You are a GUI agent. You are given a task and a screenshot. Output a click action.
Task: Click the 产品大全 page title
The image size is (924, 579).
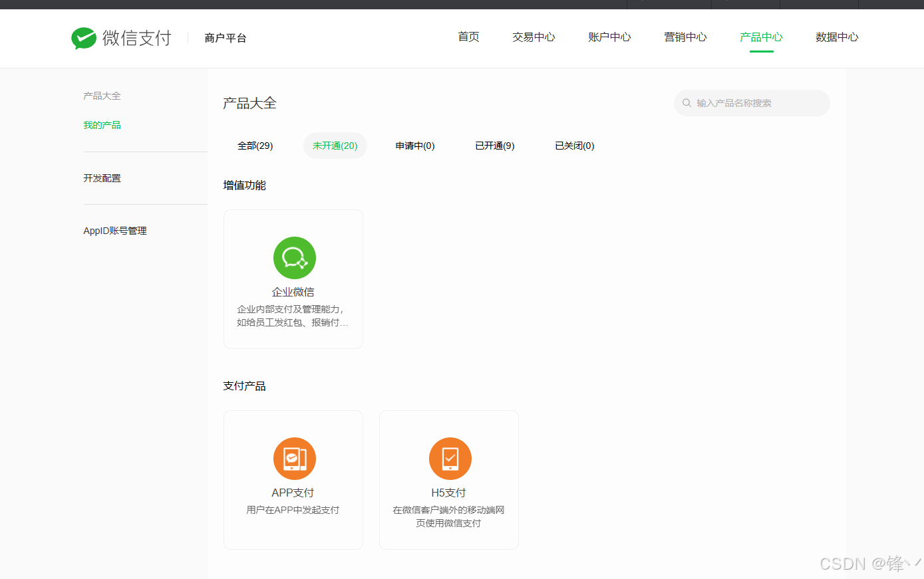point(249,103)
